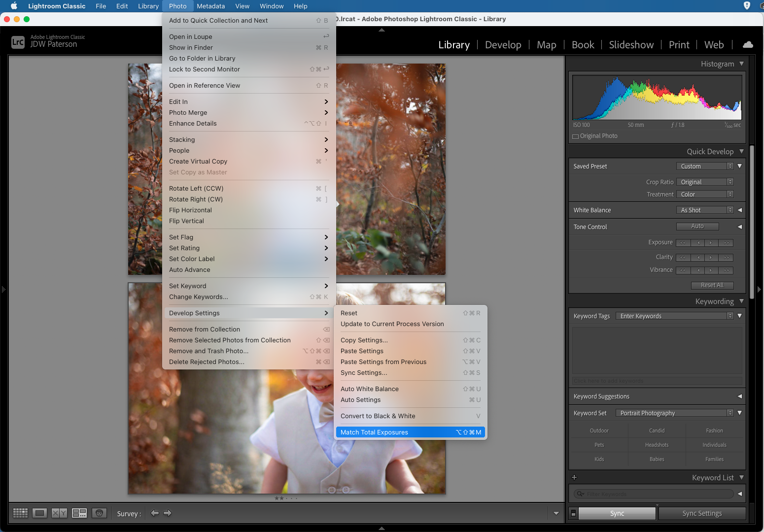Increase Clarity by a small step
764x532 pixels.
coord(711,258)
